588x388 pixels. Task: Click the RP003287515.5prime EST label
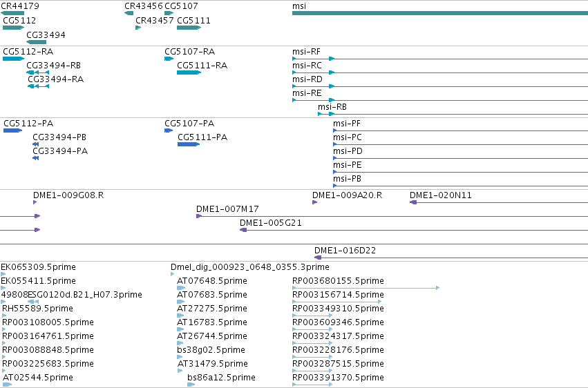338,365
